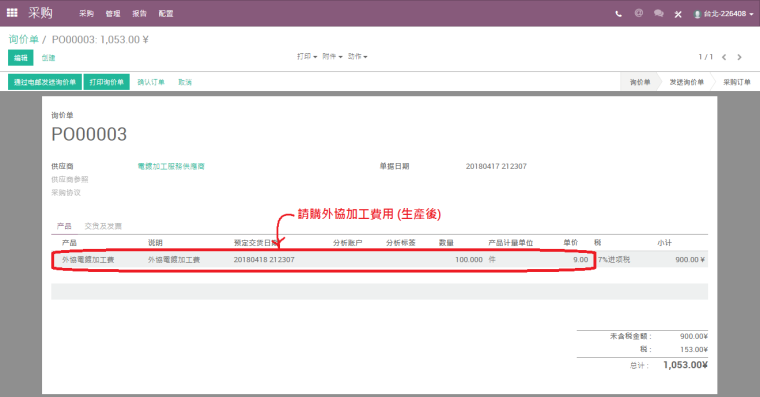Screen dimensions: 760x397
Task: Open the 采购 top menu item
Action: 86,14
